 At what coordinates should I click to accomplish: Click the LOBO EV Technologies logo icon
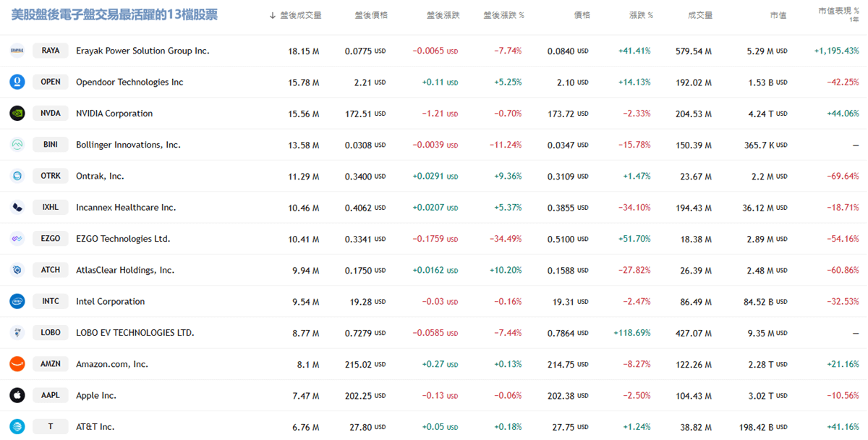coord(17,333)
